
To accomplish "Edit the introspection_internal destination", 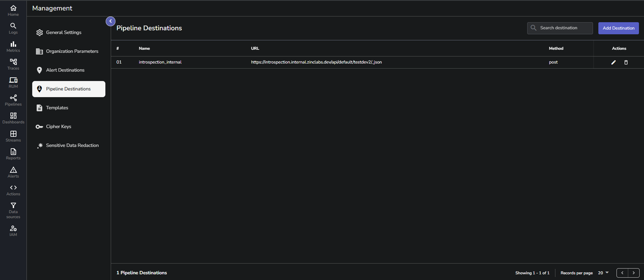I will click(x=613, y=63).
